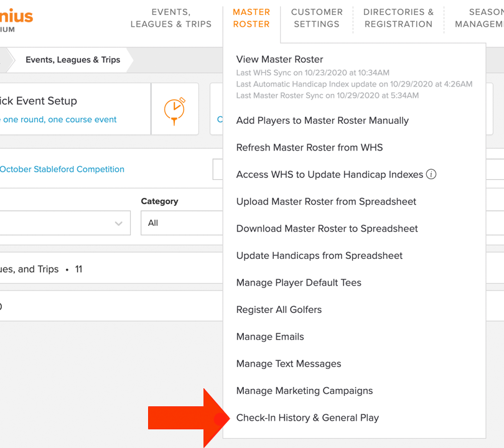
Task: Open the Master Roster menu tab
Action: [251, 18]
